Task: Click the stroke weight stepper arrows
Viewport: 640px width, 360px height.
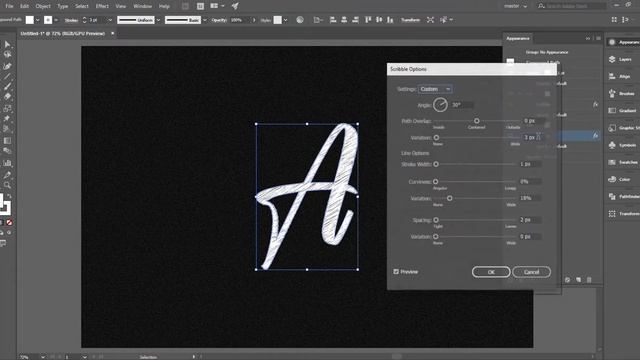Action: [x=84, y=20]
